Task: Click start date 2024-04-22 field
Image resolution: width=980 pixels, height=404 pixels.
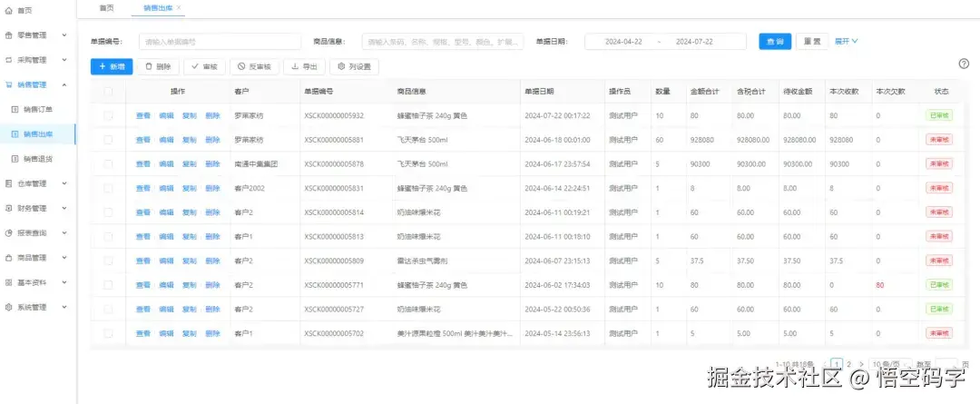Action: (x=623, y=41)
